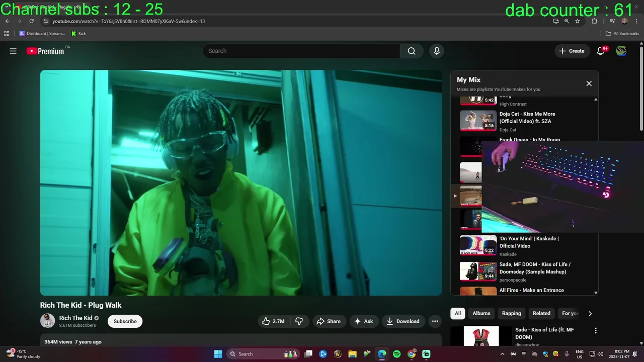Image resolution: width=644 pixels, height=362 pixels.
Task: View site information icon in address bar
Action: tap(45, 21)
